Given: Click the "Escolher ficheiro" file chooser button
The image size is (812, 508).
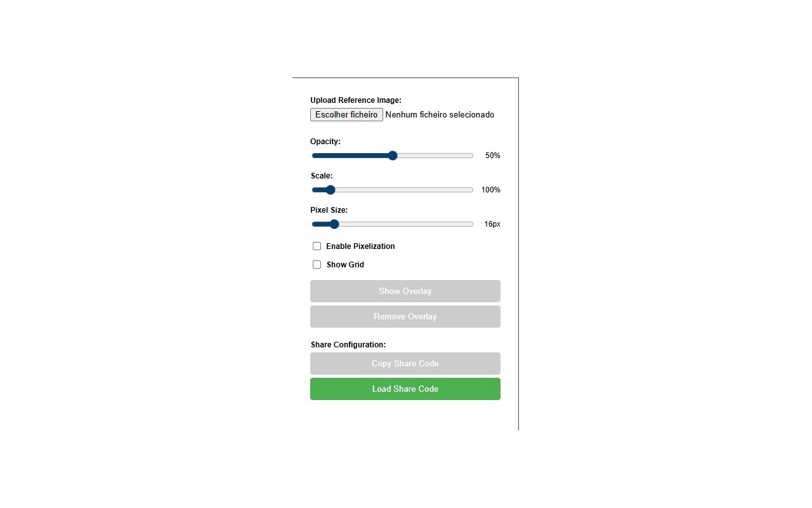Looking at the screenshot, I should tap(346, 115).
